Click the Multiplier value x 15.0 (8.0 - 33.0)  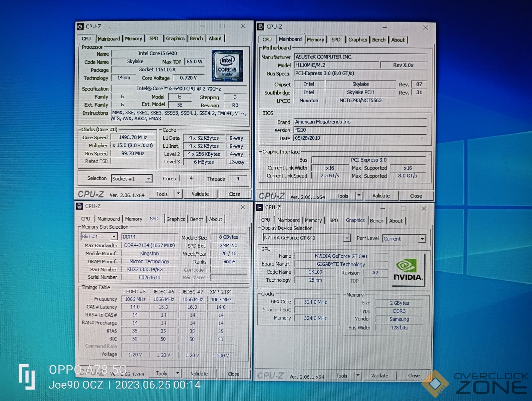coord(133,146)
